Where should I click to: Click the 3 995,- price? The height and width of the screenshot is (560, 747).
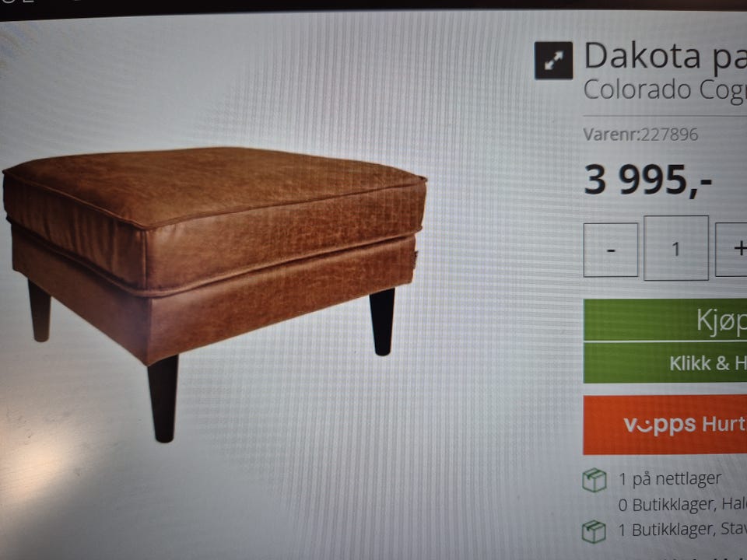point(647,180)
